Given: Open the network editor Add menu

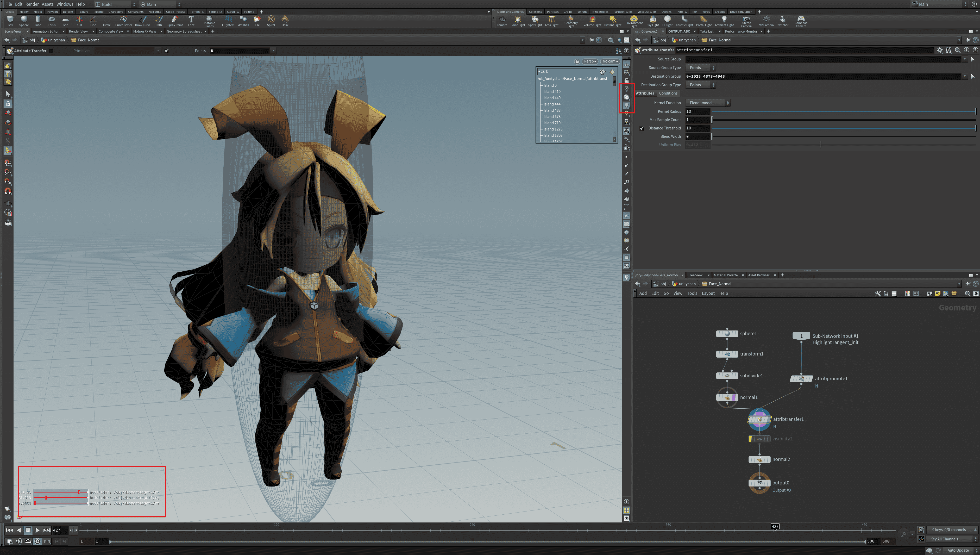Looking at the screenshot, I should pos(643,294).
